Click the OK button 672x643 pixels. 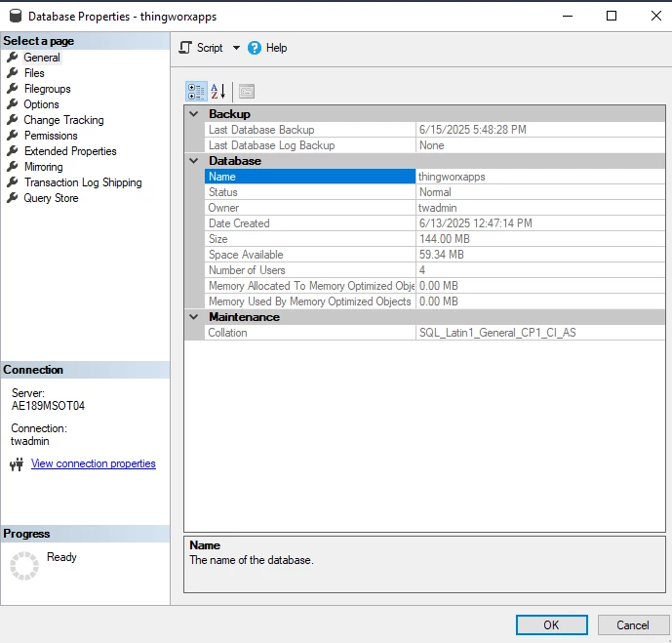tap(552, 625)
